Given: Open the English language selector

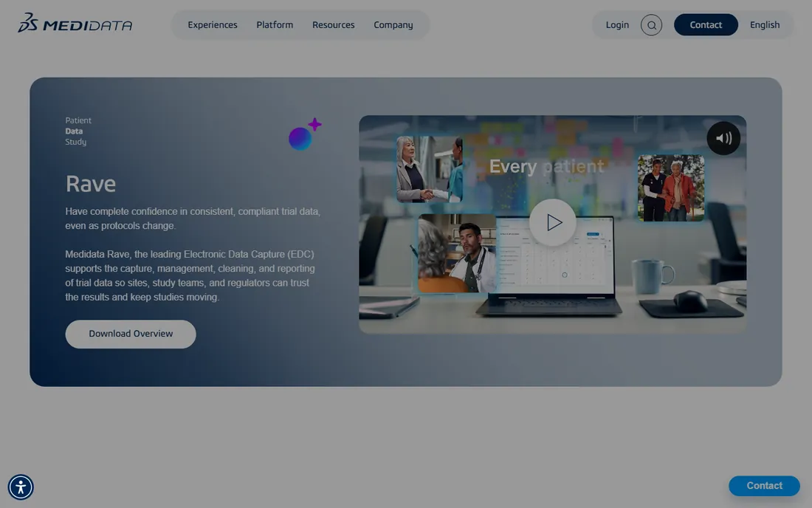Looking at the screenshot, I should tap(764, 25).
